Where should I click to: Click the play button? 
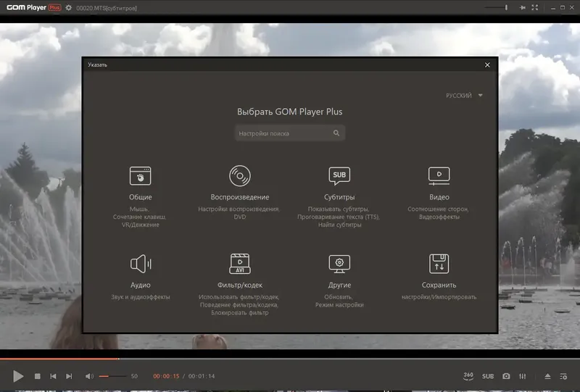pos(17,376)
